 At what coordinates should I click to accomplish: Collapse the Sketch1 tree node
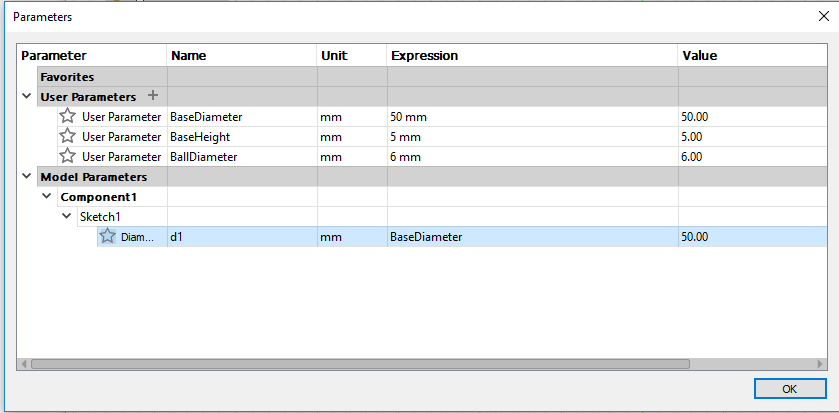[x=66, y=217]
